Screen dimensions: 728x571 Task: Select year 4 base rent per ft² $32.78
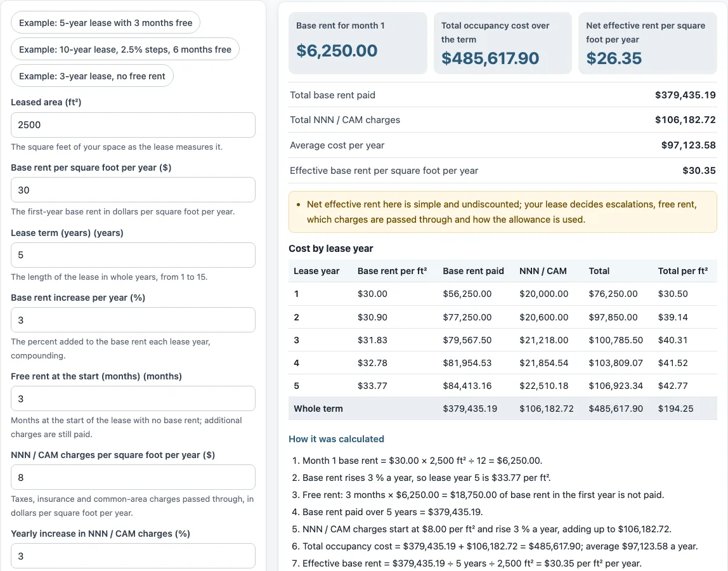pos(372,363)
